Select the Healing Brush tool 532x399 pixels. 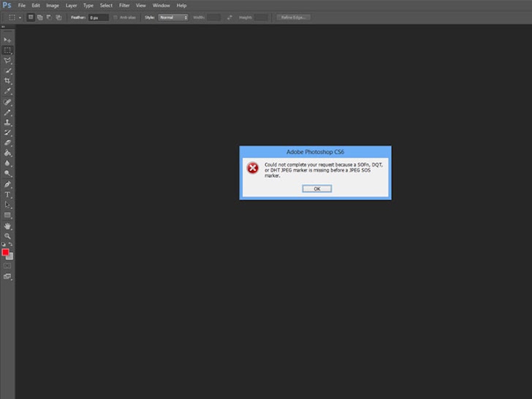click(7, 102)
